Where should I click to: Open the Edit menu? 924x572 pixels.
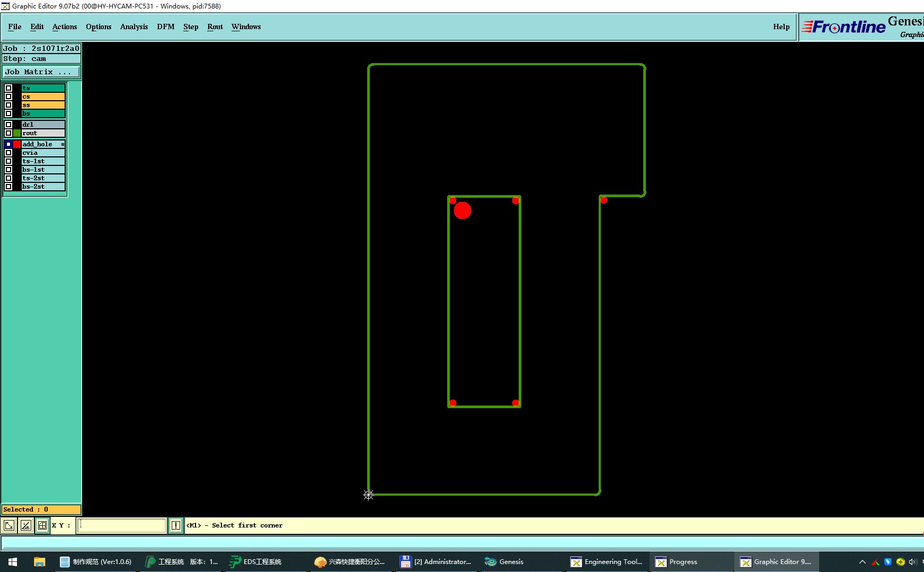tap(37, 27)
